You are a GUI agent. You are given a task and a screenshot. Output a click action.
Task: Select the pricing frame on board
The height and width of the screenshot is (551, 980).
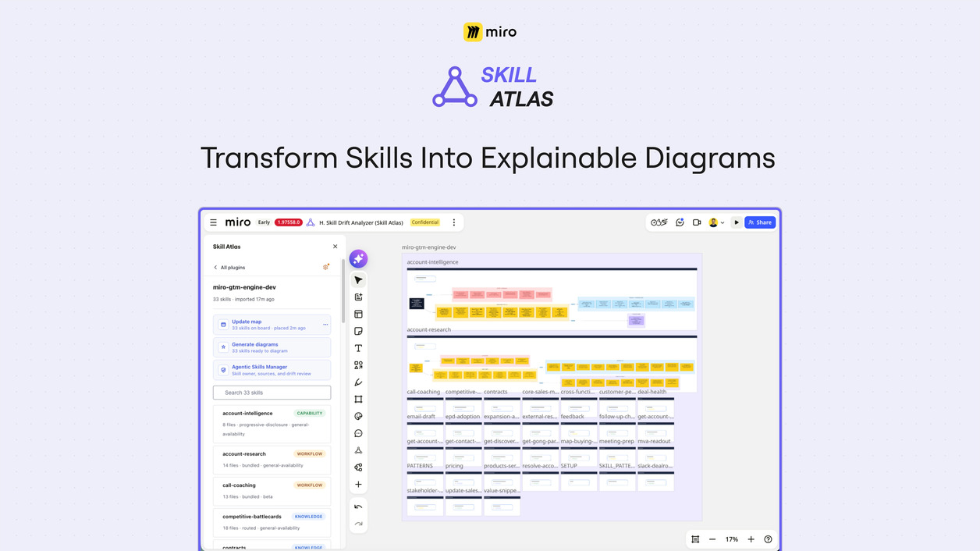point(463,481)
